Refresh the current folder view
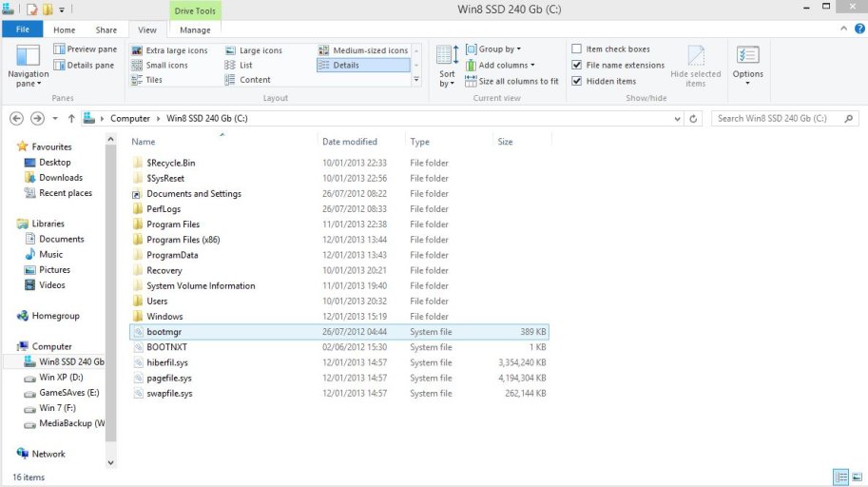This screenshot has width=868, height=487. [693, 119]
